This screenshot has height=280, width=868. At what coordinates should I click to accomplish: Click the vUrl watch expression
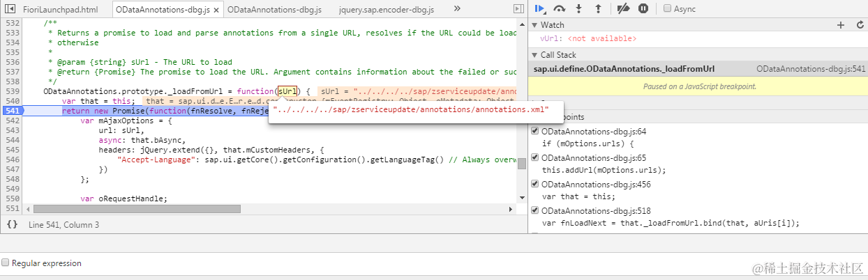point(588,39)
